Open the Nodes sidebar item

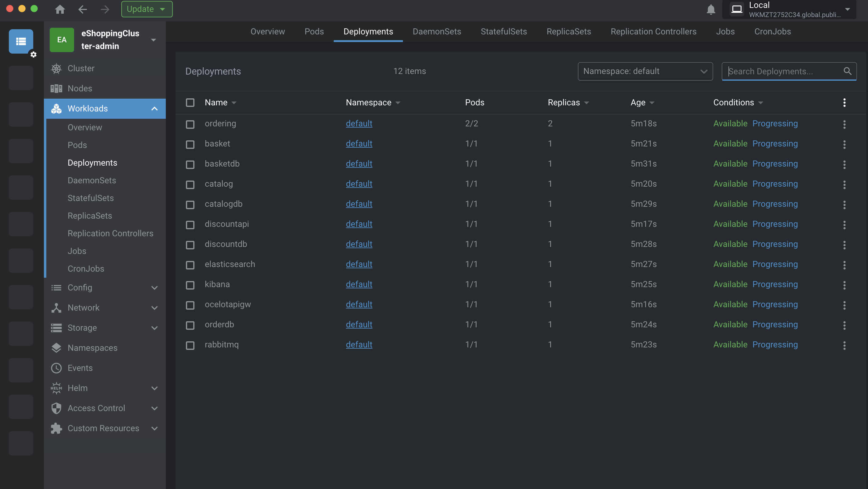click(x=105, y=89)
